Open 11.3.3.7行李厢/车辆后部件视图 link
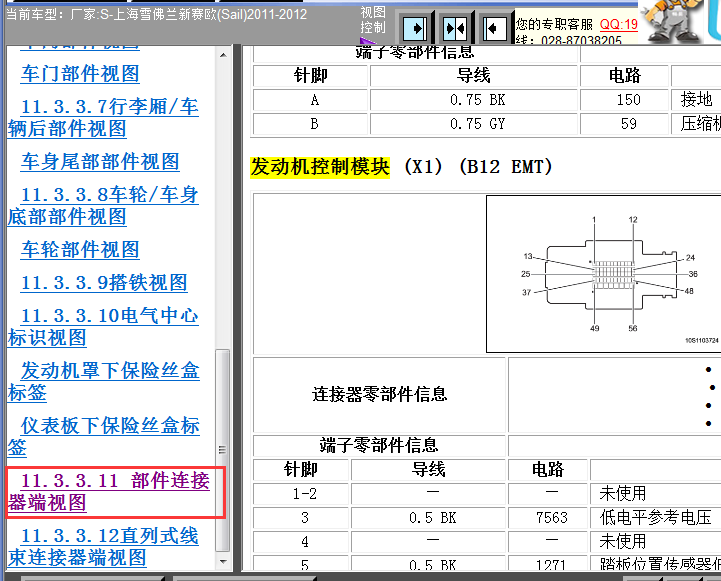The image size is (721, 581). pos(103,118)
